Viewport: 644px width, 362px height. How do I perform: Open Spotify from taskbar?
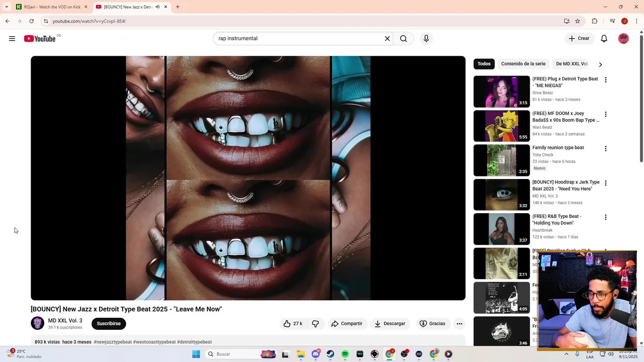(x=345, y=354)
